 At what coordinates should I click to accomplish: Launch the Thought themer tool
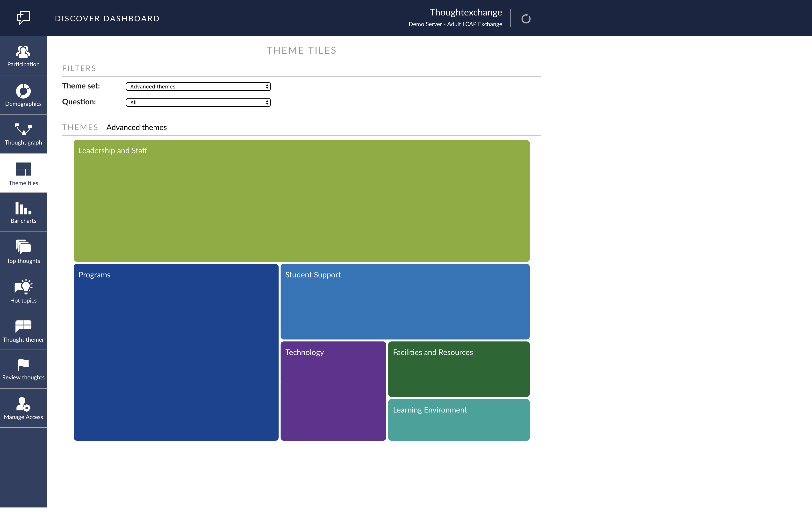click(x=23, y=330)
